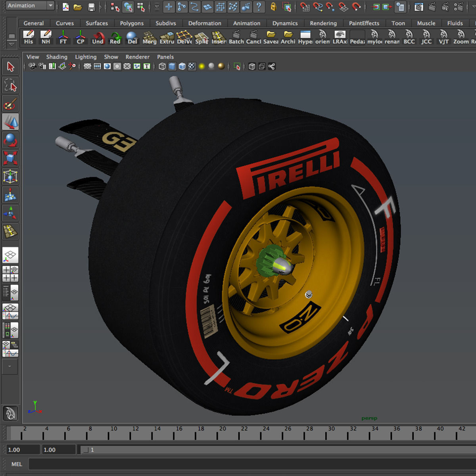Open the Renderer panel menu
Viewport: 476px width, 476px height.
click(x=138, y=57)
